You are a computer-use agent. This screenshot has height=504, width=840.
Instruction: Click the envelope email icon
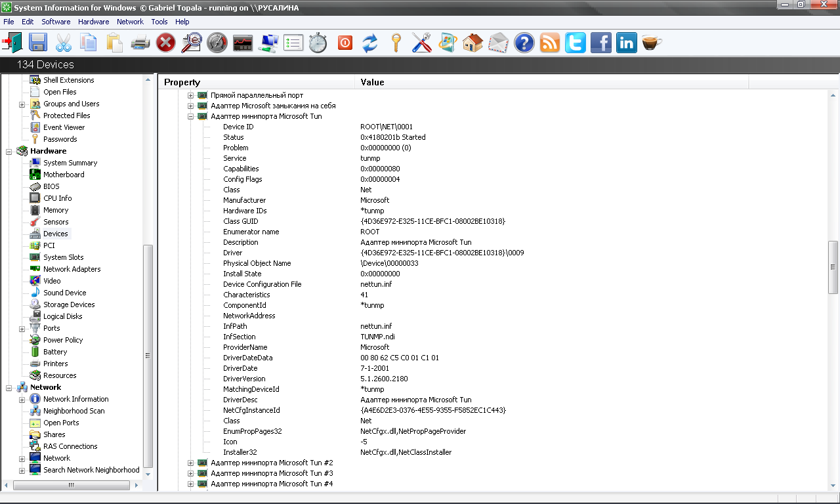[x=498, y=43]
